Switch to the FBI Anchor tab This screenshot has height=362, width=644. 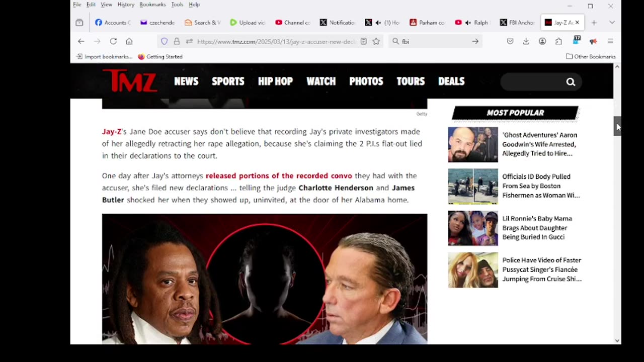coord(517,23)
